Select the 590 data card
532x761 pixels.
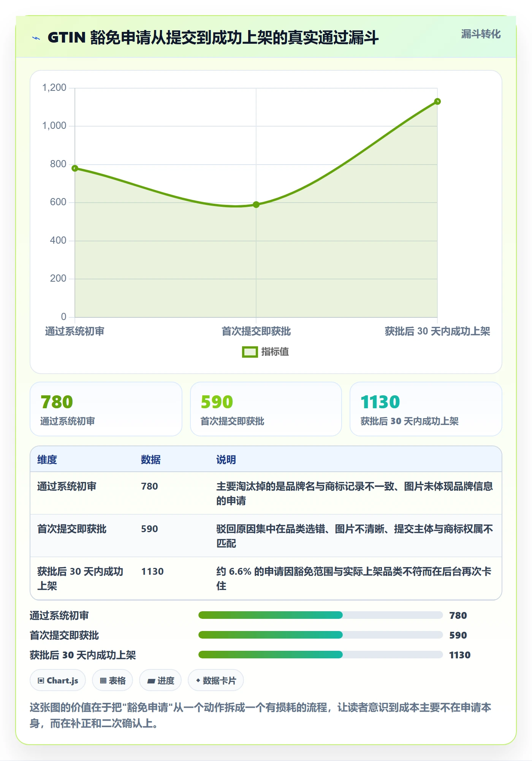pos(266,409)
